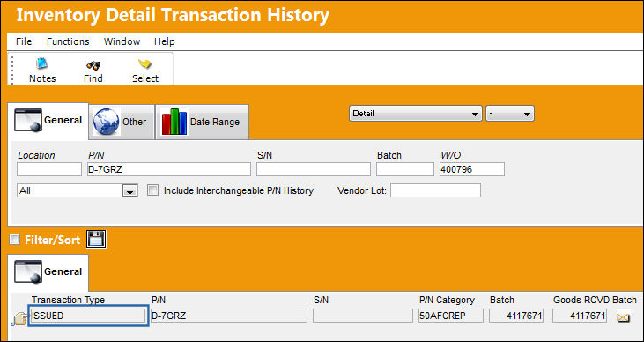Open the File menu
The height and width of the screenshot is (342, 644).
coord(24,41)
